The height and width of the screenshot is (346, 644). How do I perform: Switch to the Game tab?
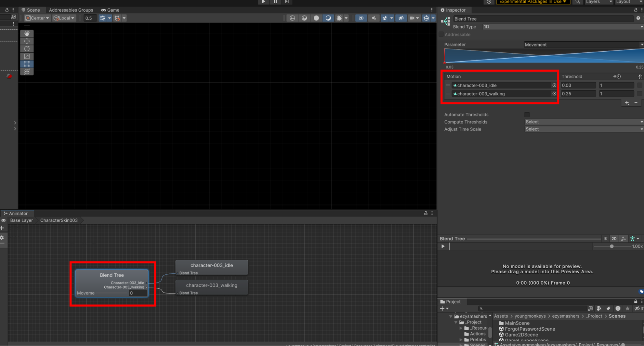[110, 10]
